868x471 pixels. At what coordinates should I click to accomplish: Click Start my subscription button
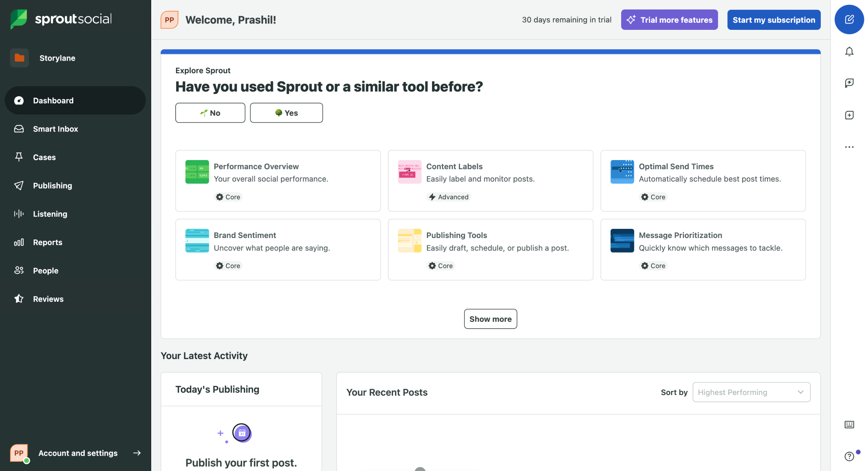pos(773,20)
